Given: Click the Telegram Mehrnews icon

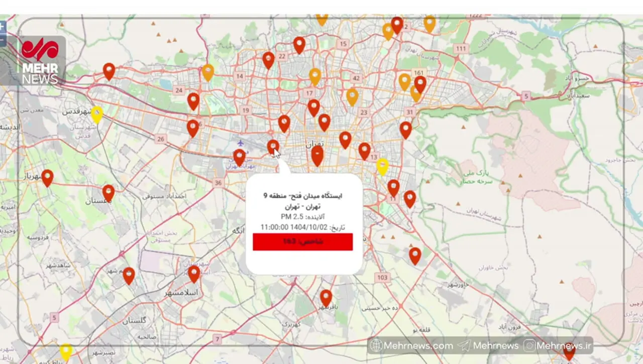Looking at the screenshot, I should click(x=465, y=345).
